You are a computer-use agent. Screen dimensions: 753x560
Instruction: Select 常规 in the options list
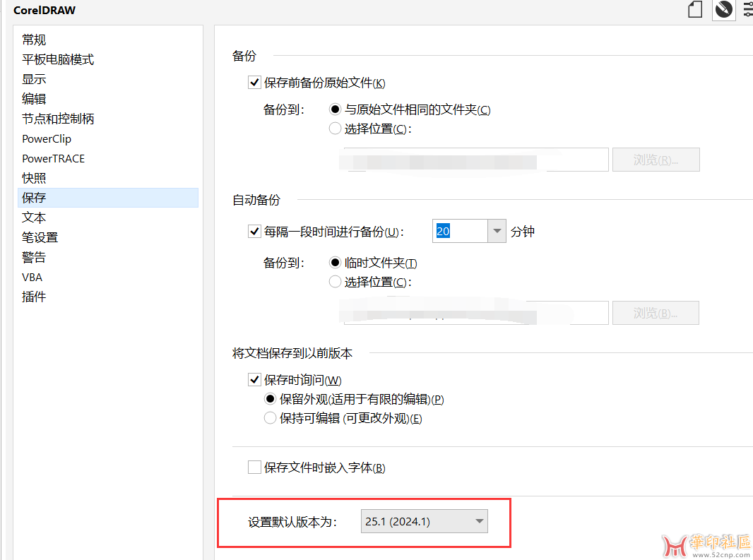108,40
